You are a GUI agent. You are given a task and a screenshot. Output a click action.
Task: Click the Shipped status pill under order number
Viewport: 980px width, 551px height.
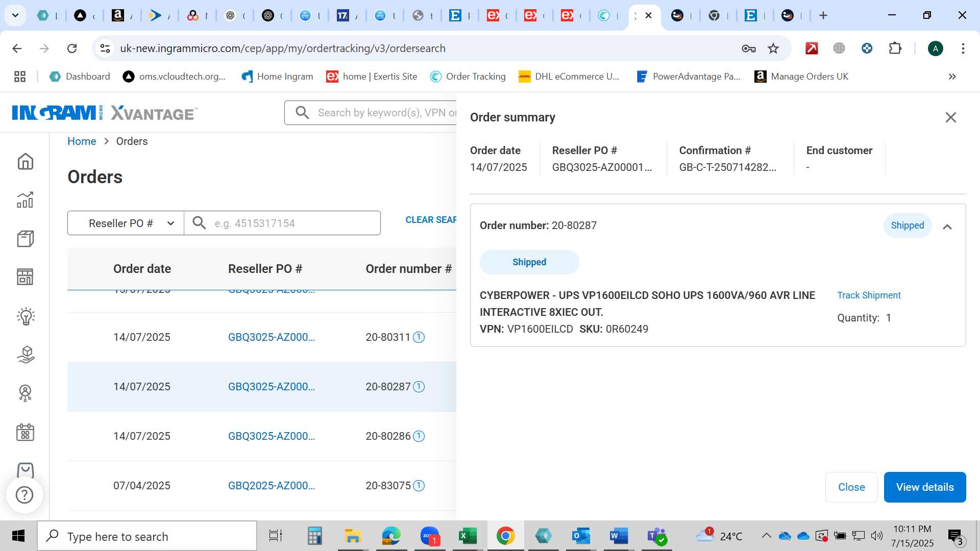[x=529, y=262]
